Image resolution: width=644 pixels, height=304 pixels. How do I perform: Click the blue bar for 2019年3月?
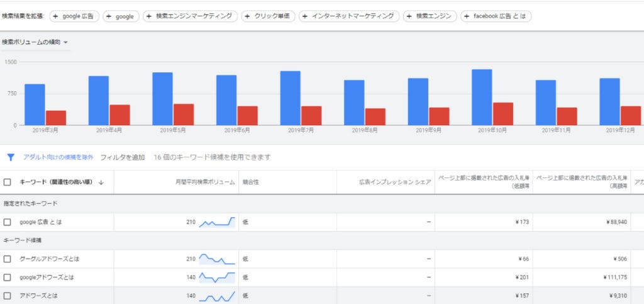point(35,104)
